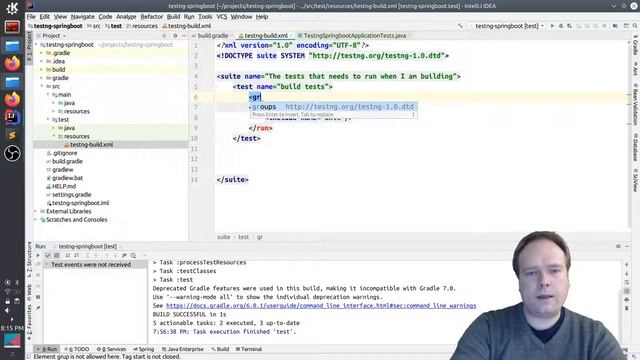Click the Build project hammer icon
Screen dimensions: 640x360
(x=460, y=26)
